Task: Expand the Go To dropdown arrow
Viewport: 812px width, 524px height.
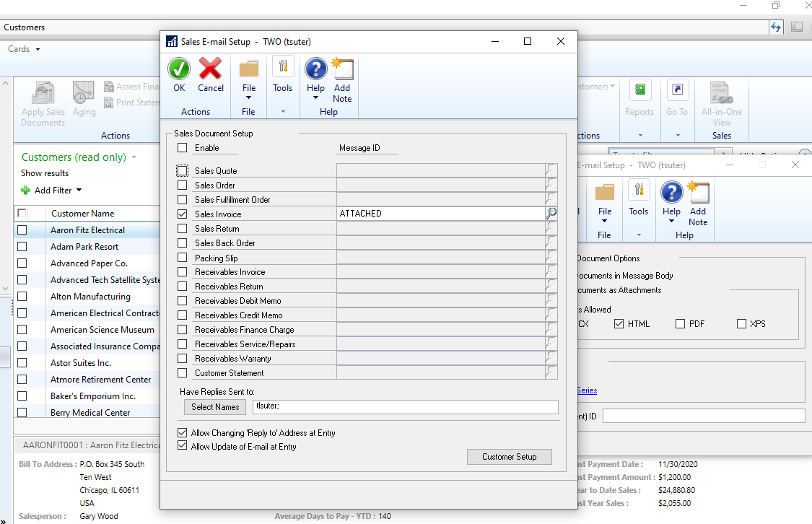Action: (678, 136)
